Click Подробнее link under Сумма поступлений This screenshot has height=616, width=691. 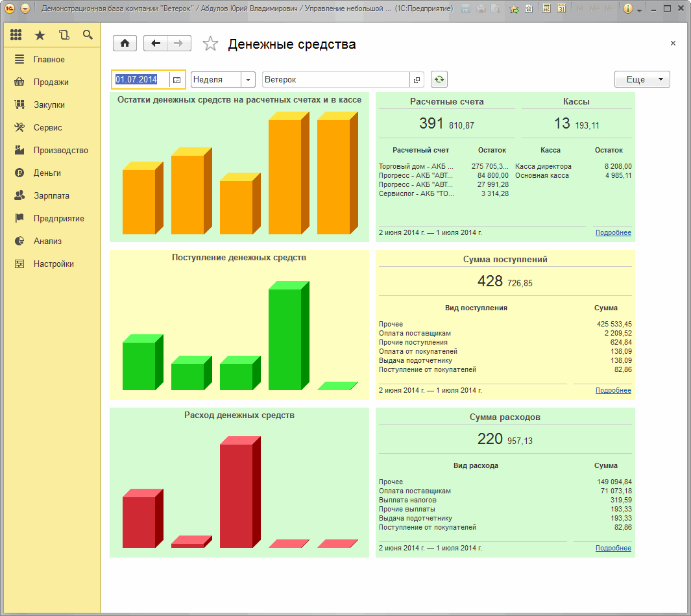pos(613,390)
